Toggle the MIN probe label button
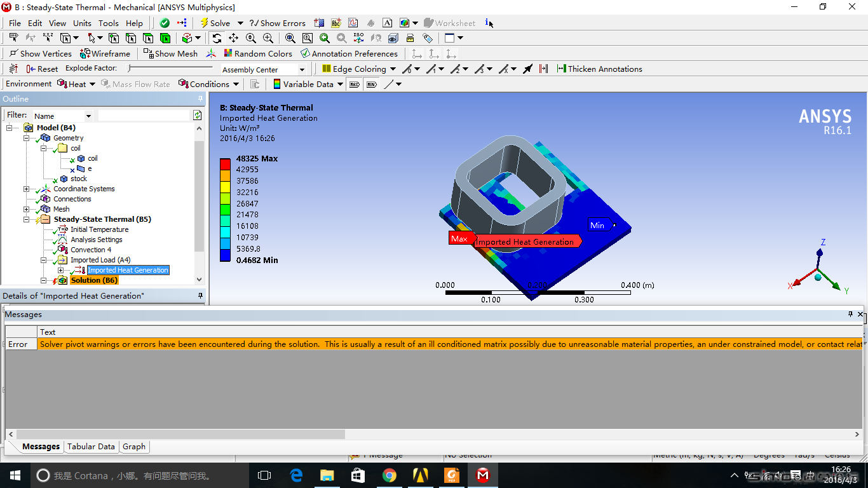 372,84
